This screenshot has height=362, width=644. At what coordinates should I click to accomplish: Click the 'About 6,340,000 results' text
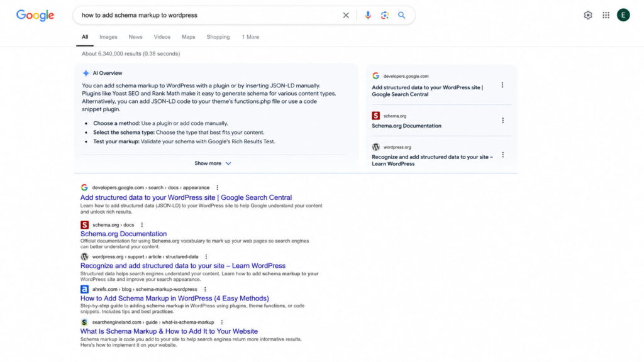[x=131, y=54]
